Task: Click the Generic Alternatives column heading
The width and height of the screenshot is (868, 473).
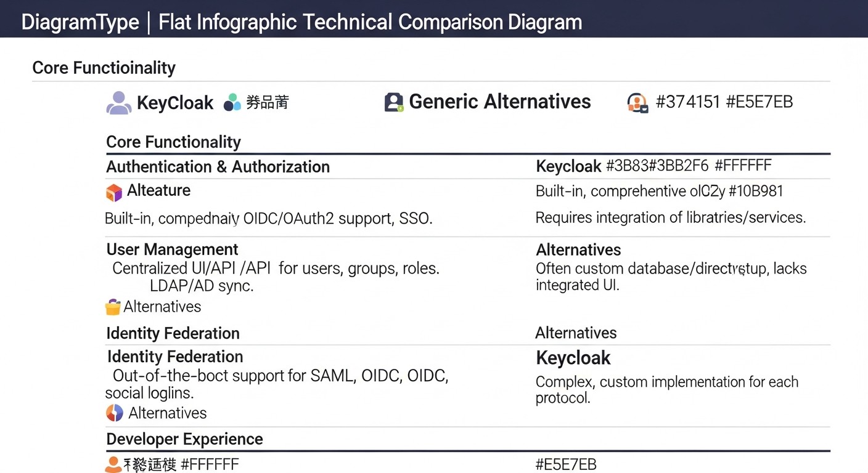Action: tap(499, 102)
